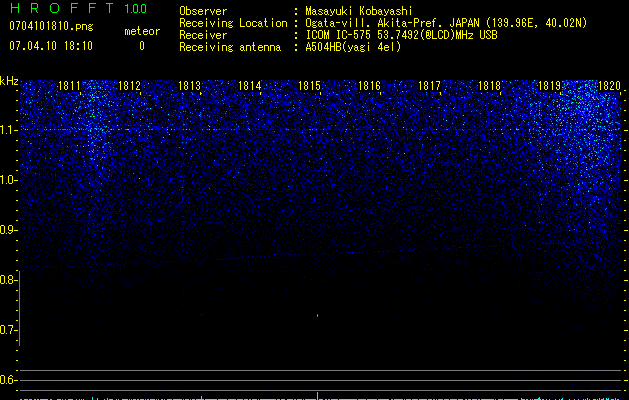Click the 1820 time marker
Viewport: 629px width, 400px height.
pos(609,86)
